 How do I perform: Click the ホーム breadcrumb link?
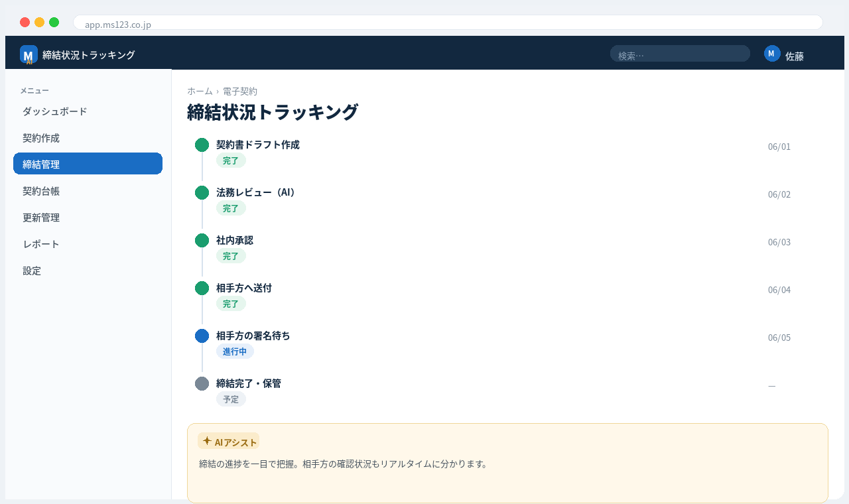pyautogui.click(x=200, y=91)
